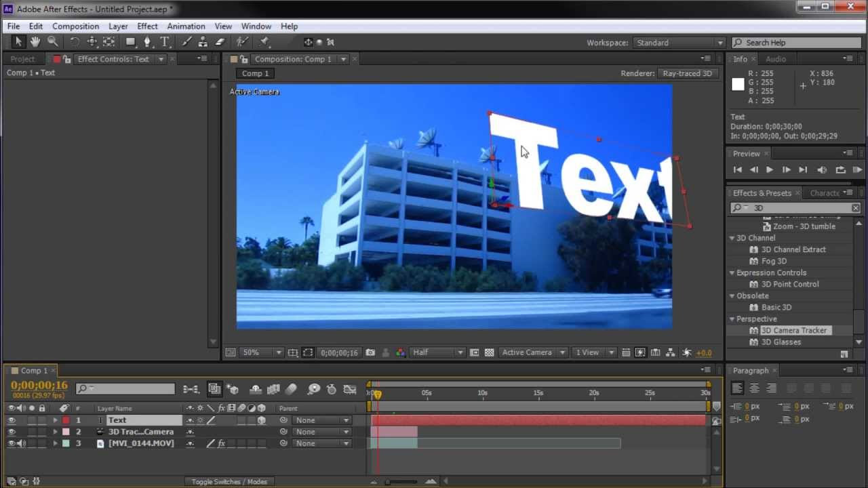The height and width of the screenshot is (488, 868).
Task: Expand the 3D Trac...Camera layer properties
Action: coord(56,432)
